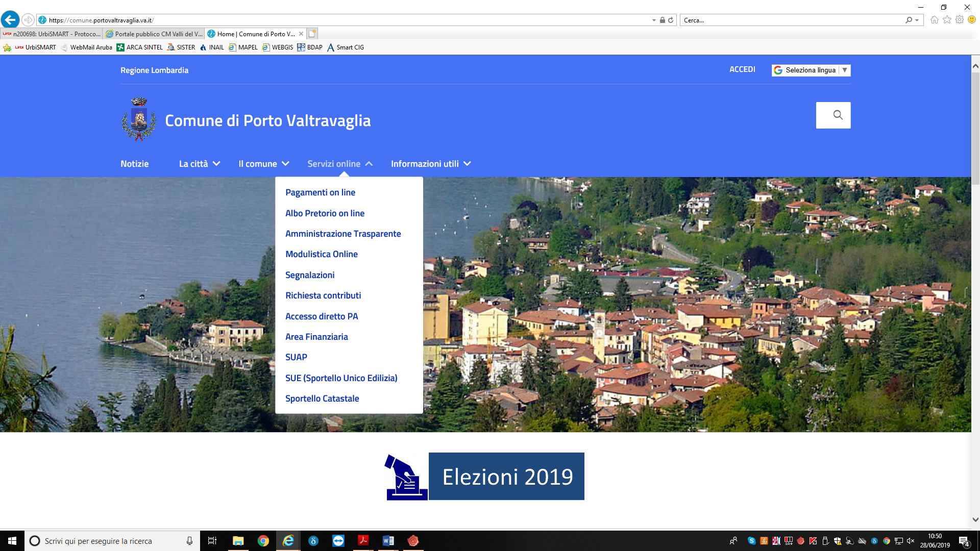Open the Windows Start menu
980x551 pixels.
[x=12, y=541]
